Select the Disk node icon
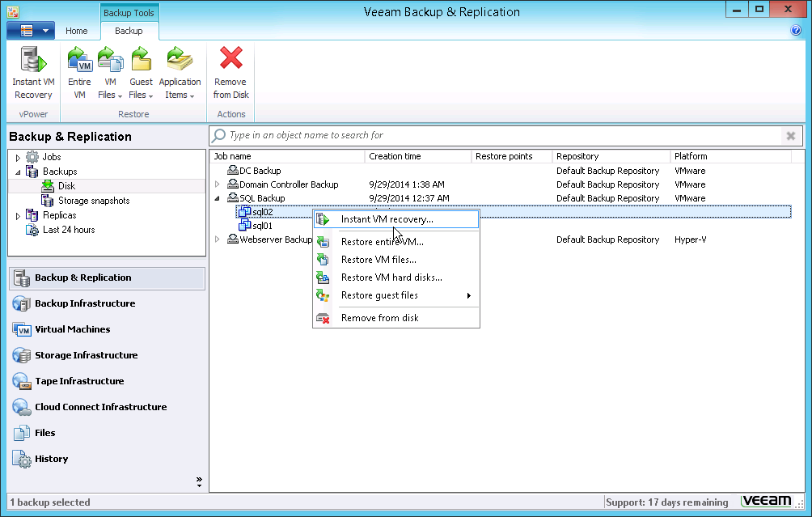This screenshot has height=517, width=812. pyautogui.click(x=48, y=186)
